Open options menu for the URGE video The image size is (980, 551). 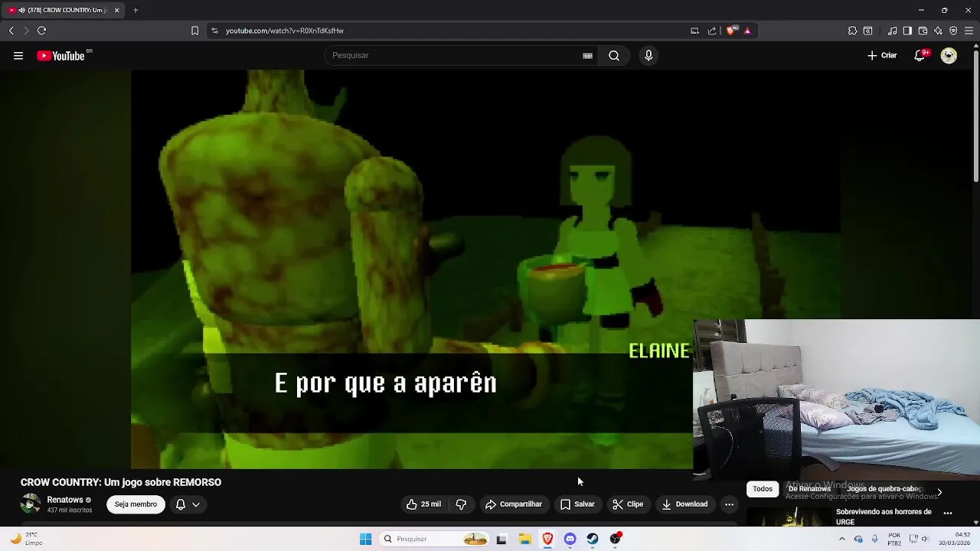(948, 513)
